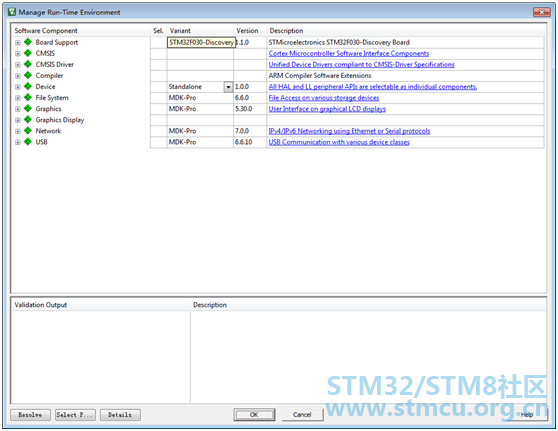Open the Unified Device Drivers link

click(x=362, y=64)
